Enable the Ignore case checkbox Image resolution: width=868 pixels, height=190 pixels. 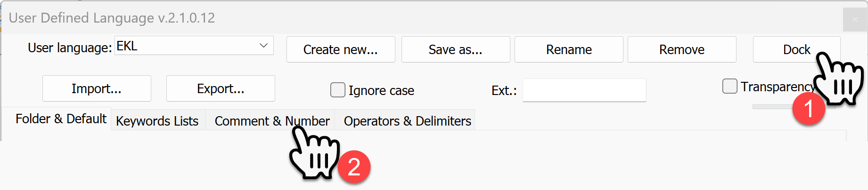click(338, 90)
